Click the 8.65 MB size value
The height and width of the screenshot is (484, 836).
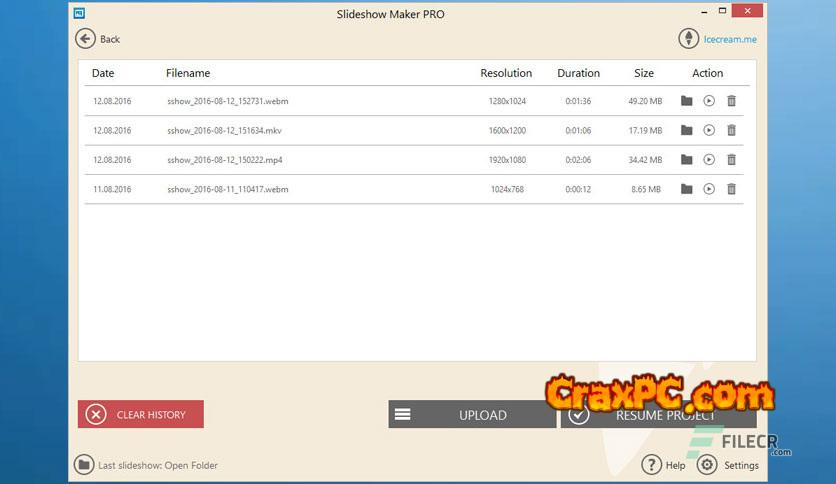pos(646,189)
